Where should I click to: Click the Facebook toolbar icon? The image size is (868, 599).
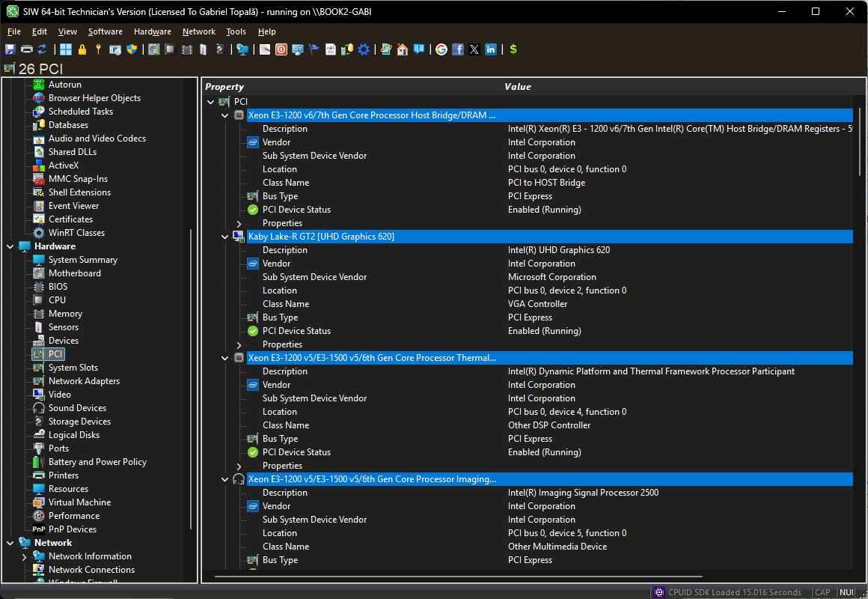click(458, 49)
